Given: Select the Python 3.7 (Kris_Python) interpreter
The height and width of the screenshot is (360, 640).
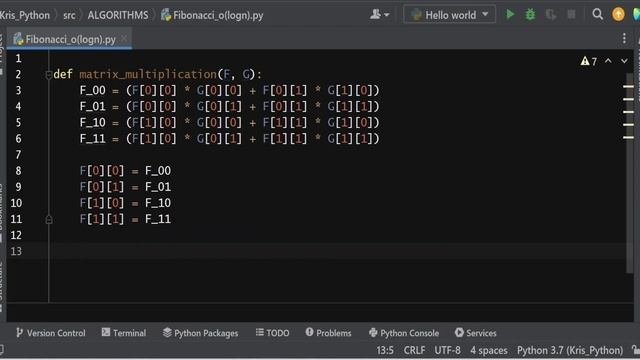Looking at the screenshot, I should [x=570, y=351].
